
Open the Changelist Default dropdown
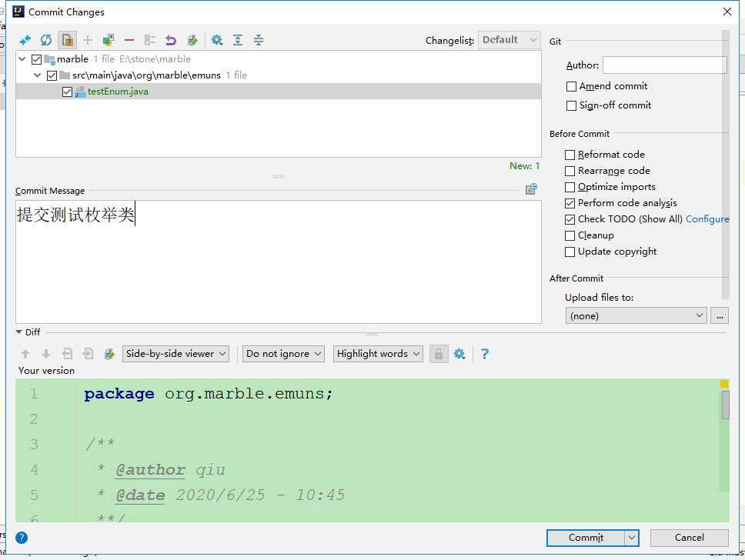509,40
